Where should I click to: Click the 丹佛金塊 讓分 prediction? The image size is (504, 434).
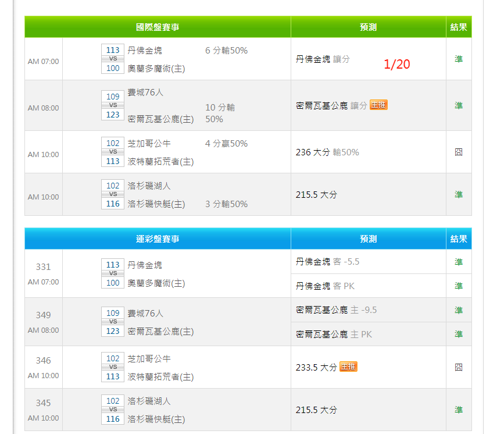coord(323,59)
